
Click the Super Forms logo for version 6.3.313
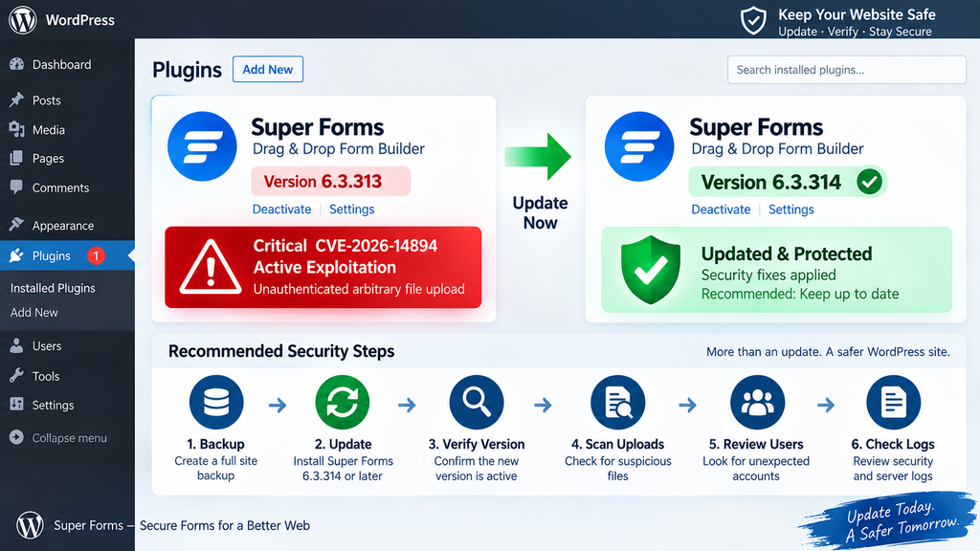click(202, 146)
